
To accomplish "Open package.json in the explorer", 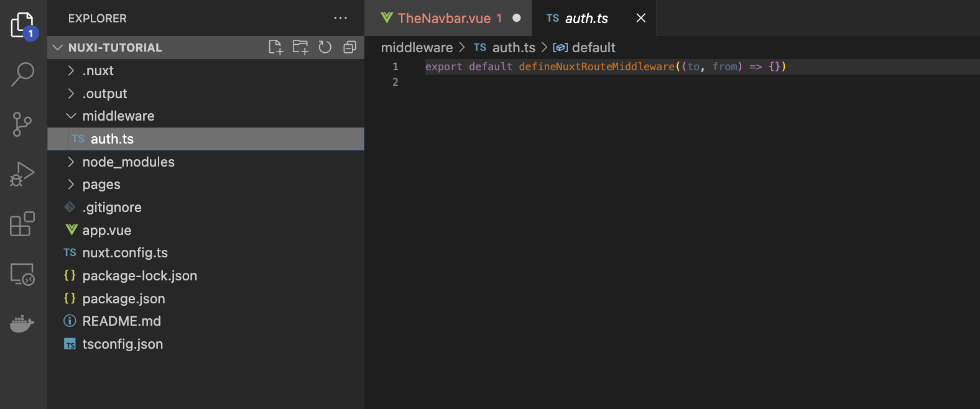I will (x=124, y=299).
